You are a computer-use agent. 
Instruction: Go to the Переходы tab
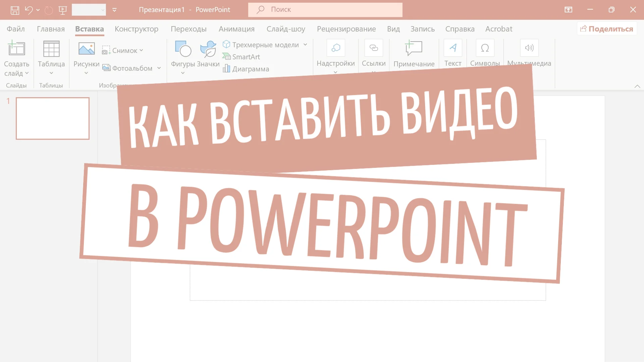tap(189, 29)
